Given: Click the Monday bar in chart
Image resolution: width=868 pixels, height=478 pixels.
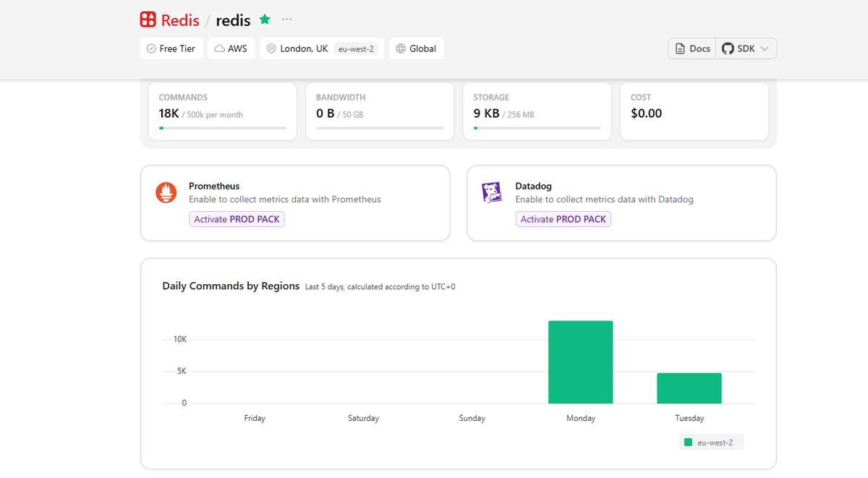Looking at the screenshot, I should coord(581,362).
